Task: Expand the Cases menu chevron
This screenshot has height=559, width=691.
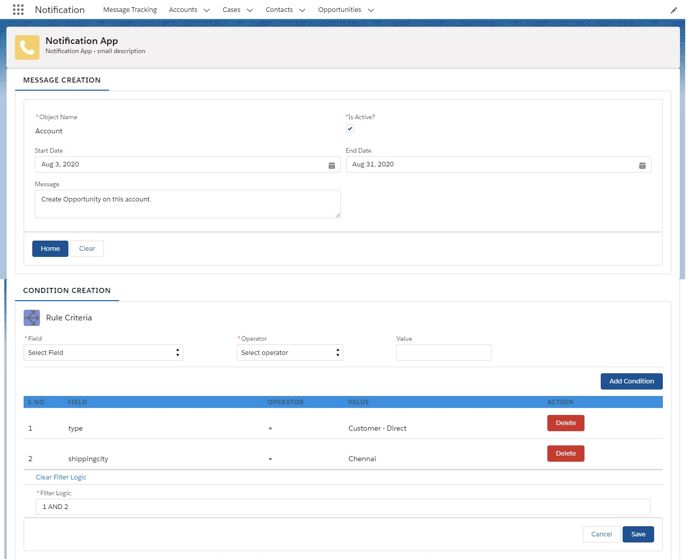Action: [249, 10]
